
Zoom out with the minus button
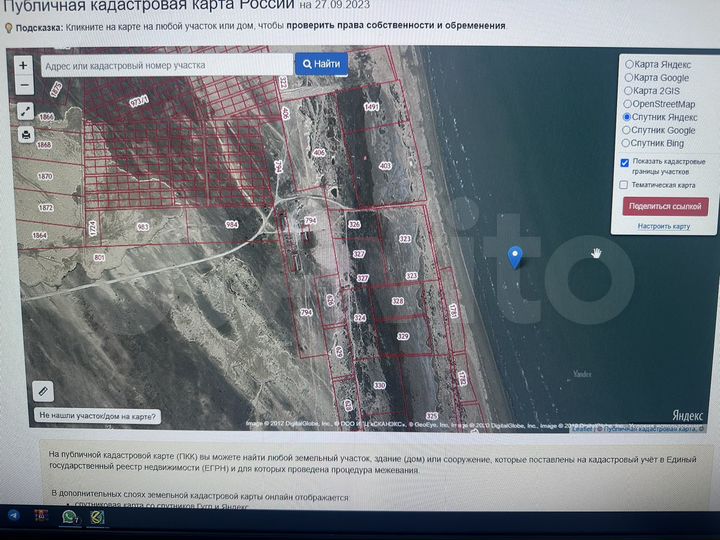point(24,85)
